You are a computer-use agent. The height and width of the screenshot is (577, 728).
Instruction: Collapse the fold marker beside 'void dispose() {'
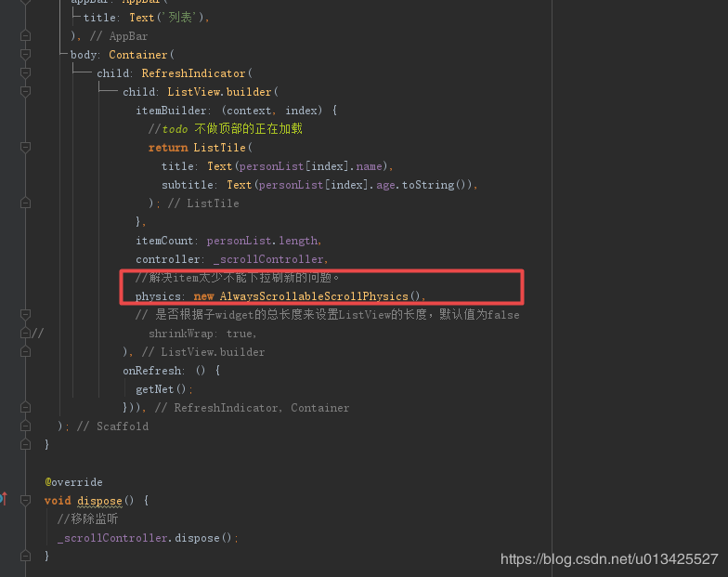tap(26, 501)
